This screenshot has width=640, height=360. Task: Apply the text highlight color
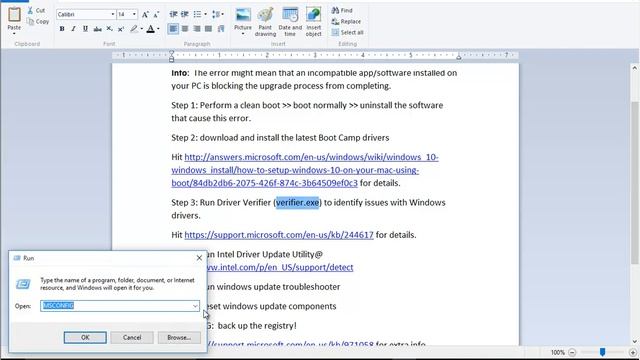[133, 29]
